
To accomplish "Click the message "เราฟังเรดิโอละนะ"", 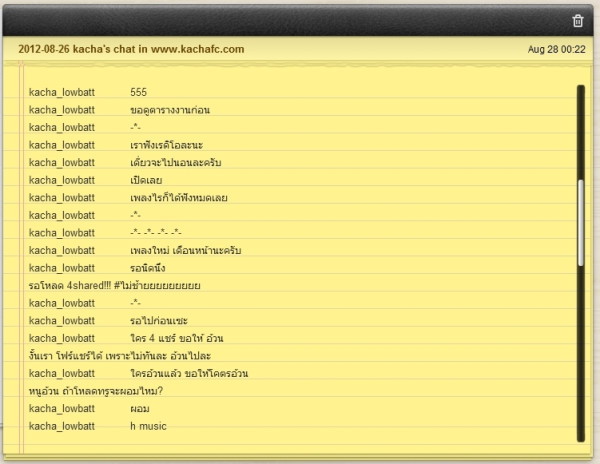I will [x=166, y=145].
